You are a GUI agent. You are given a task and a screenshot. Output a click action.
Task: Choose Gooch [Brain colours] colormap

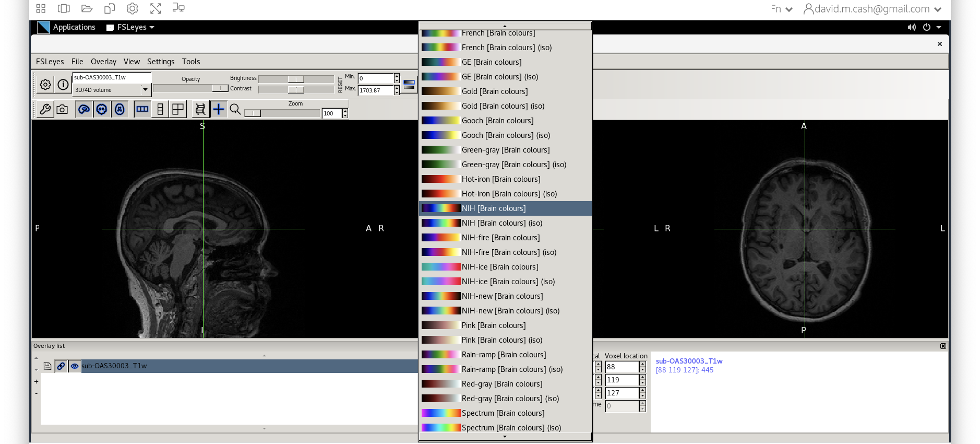pos(505,121)
